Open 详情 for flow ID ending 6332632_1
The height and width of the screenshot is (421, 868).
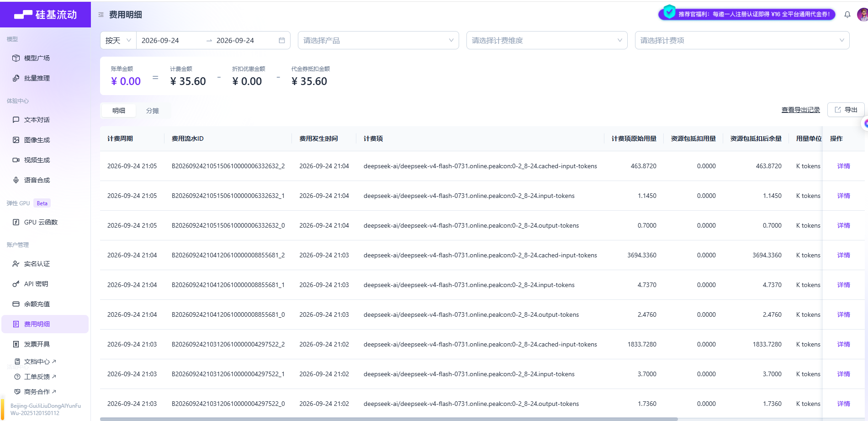click(843, 196)
